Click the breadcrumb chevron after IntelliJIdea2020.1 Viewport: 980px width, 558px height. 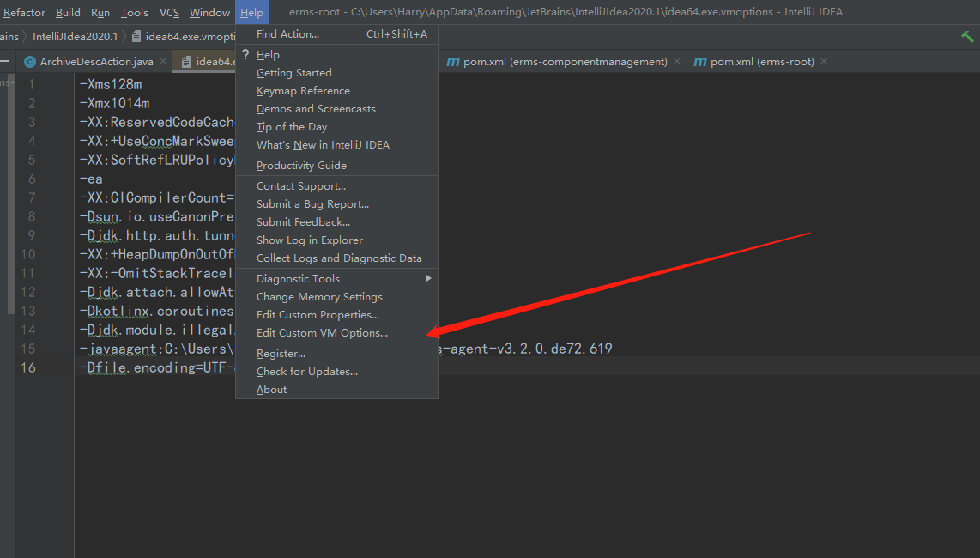123,37
